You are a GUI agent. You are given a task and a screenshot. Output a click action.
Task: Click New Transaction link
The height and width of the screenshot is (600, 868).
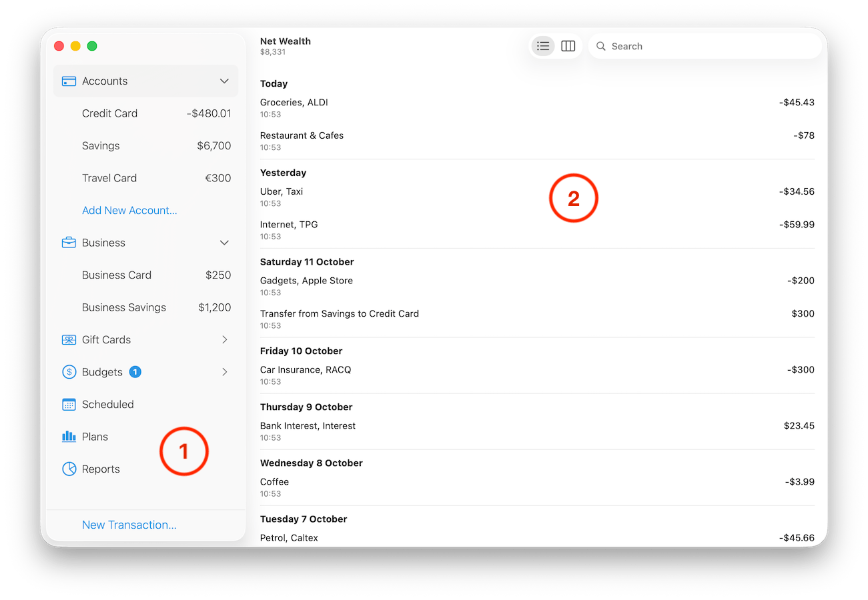(129, 525)
